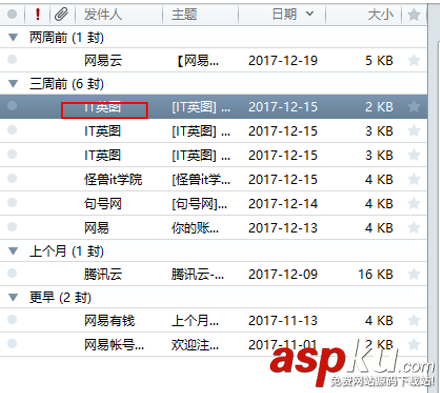Select the 上个月 (1 封) group label
Viewport: 440px width, 393px height.
coord(66,251)
